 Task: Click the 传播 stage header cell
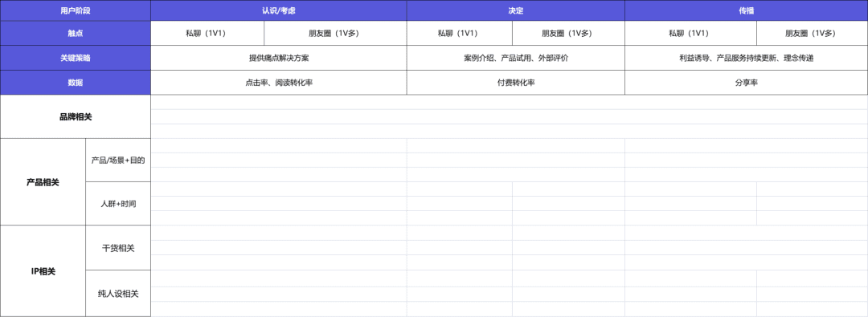point(746,10)
